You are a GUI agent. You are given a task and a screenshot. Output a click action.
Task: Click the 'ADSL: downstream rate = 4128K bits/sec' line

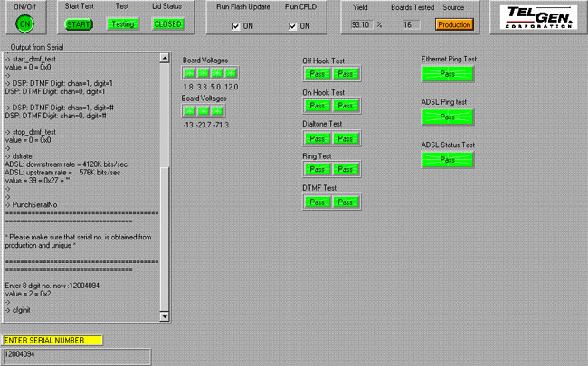pos(66,164)
